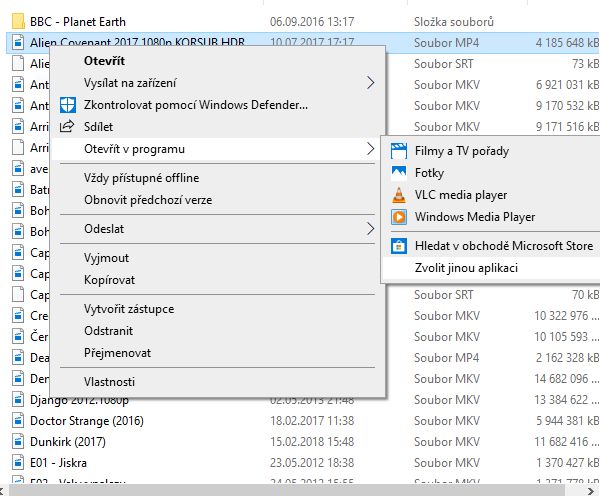Click the horizontal scrollbar track
Screen dimensions: 600x496
287,490
